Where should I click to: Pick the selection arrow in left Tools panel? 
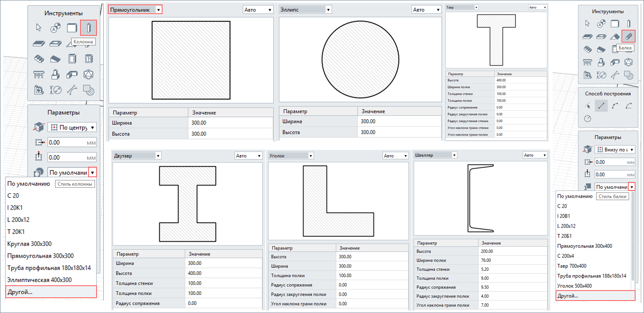pyautogui.click(x=39, y=28)
